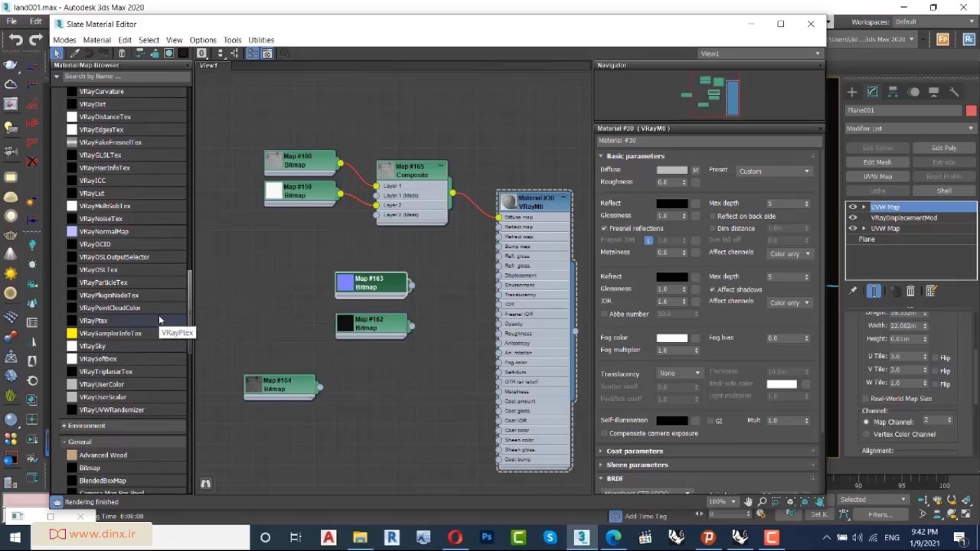This screenshot has height=551, width=980.
Task: Open Photoshop from the Windows taskbar
Action: (486, 537)
